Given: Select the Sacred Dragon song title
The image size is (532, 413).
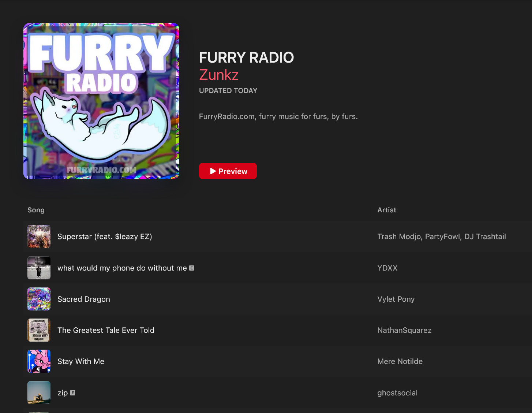Looking at the screenshot, I should (83, 299).
